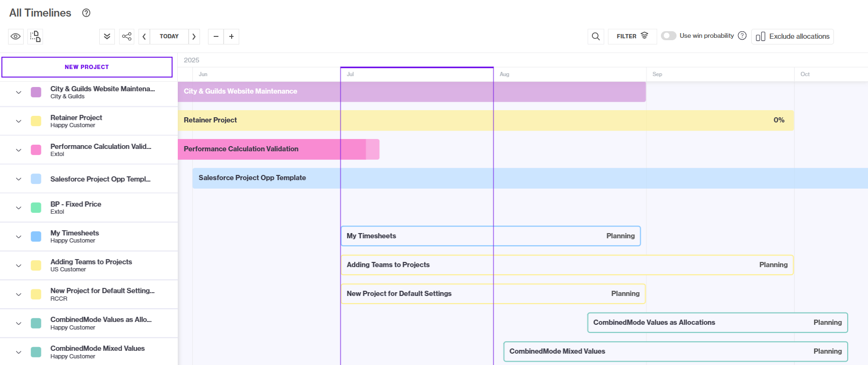Zoom in with the plus button
This screenshot has height=365, width=868.
coord(231,36)
